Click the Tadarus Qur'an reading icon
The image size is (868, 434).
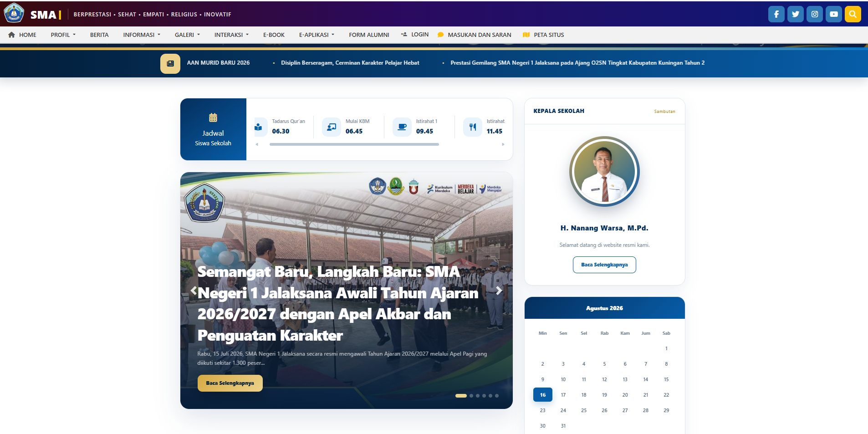pyautogui.click(x=259, y=127)
